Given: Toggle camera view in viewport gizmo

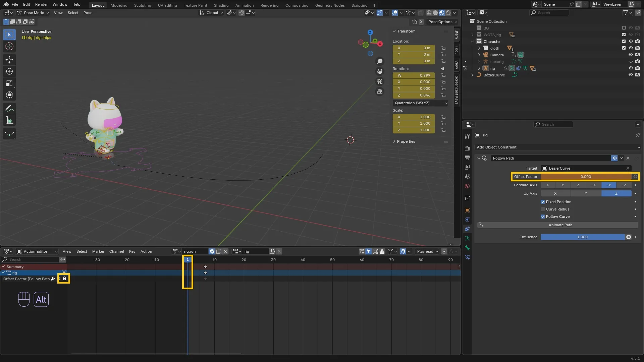Looking at the screenshot, I should point(380,81).
